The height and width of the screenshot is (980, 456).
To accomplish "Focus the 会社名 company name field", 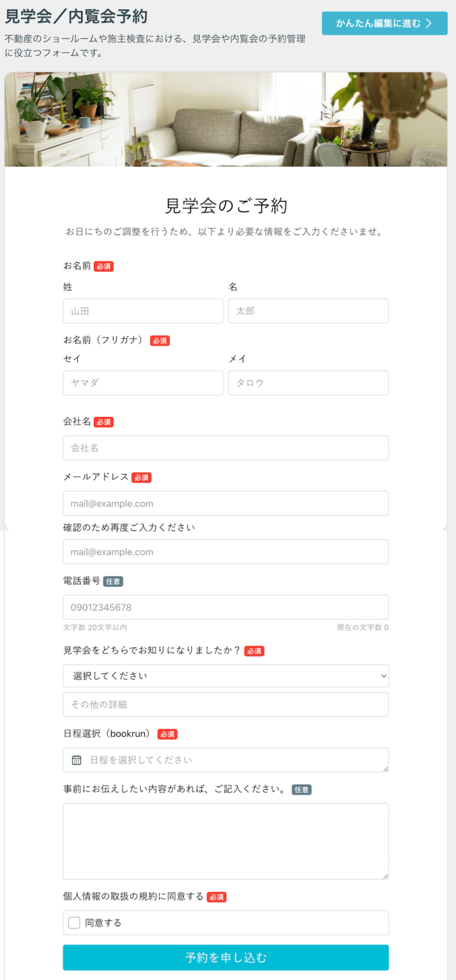I will click(x=225, y=447).
